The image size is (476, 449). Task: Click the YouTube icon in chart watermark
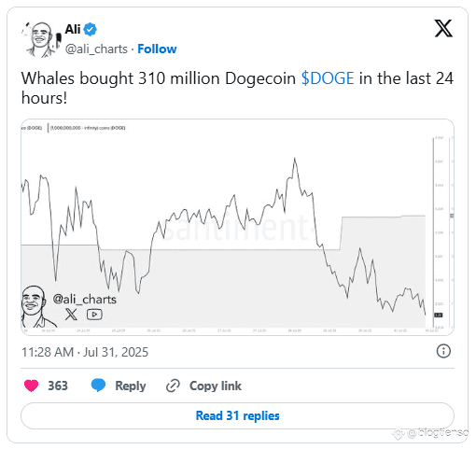pyautogui.click(x=94, y=315)
